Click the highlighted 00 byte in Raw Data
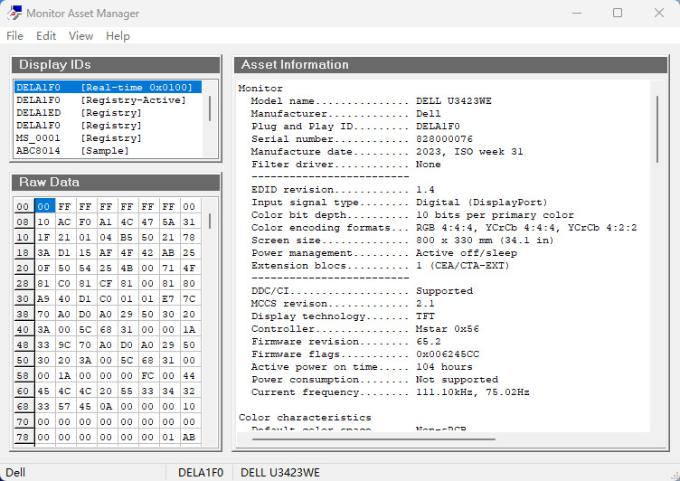 click(43, 206)
